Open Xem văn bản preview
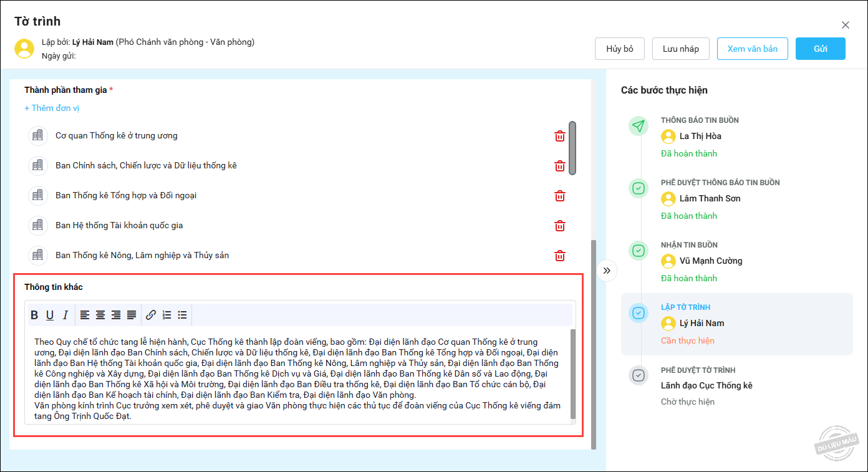Image resolution: width=868 pixels, height=472 pixels. click(752, 49)
